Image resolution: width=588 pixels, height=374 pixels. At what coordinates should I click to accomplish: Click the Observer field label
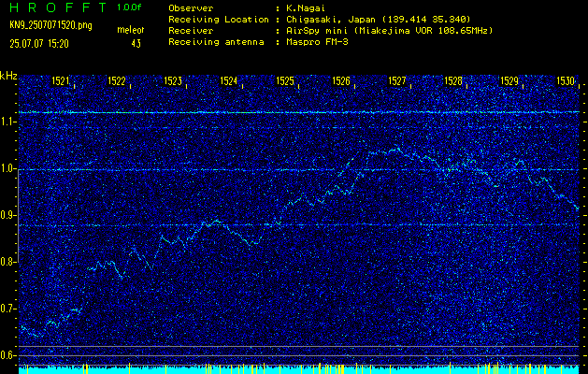tap(191, 8)
